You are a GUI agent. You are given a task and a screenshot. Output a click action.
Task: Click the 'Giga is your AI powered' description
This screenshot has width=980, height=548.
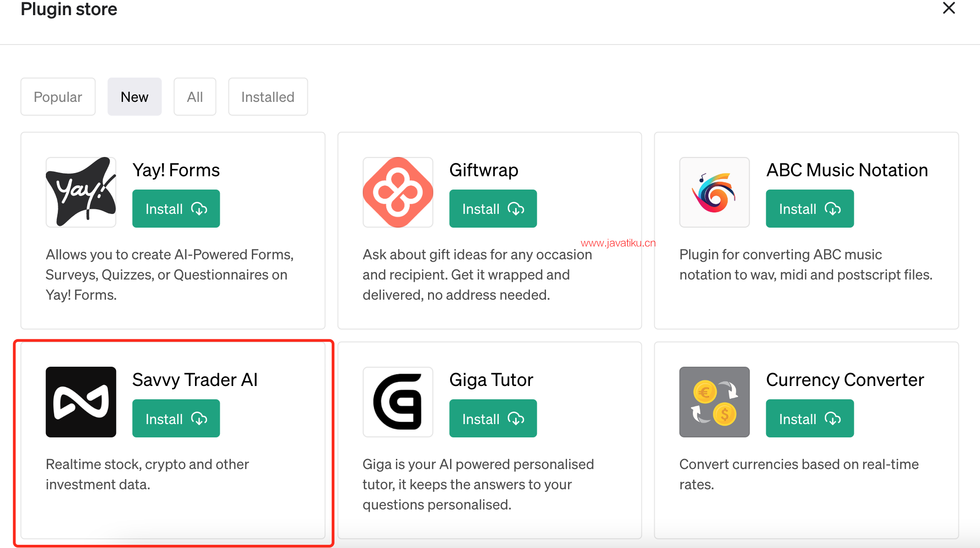tap(478, 484)
